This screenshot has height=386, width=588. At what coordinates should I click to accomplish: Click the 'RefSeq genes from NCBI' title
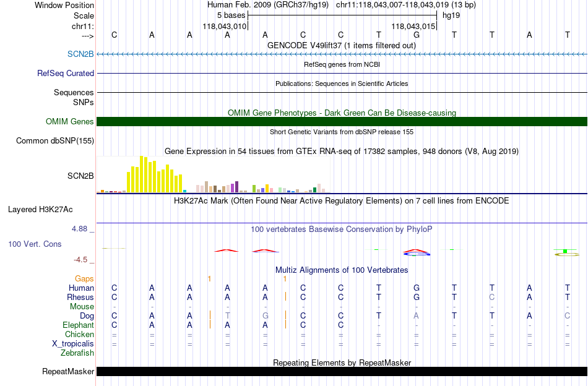click(342, 64)
